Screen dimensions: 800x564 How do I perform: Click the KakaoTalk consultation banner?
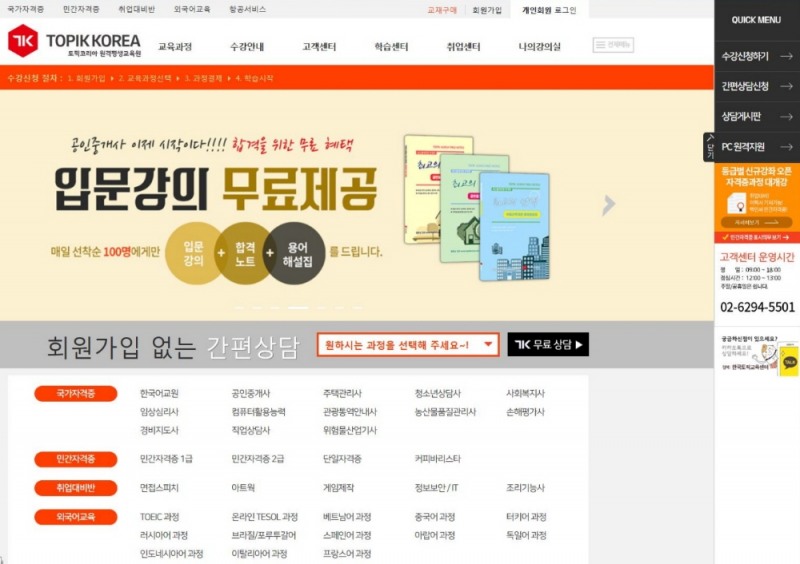pos(759,353)
